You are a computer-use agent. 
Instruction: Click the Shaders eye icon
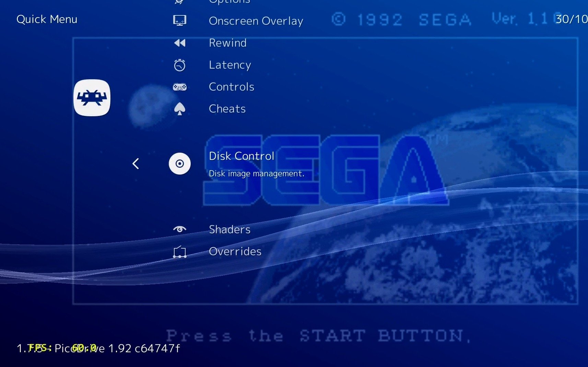[x=180, y=229]
